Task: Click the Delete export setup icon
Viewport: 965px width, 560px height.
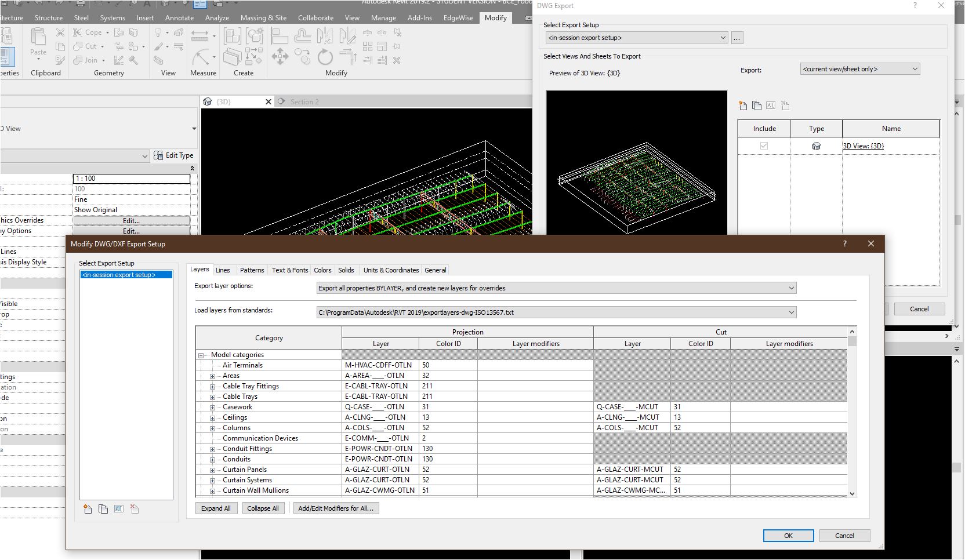Action: click(135, 509)
